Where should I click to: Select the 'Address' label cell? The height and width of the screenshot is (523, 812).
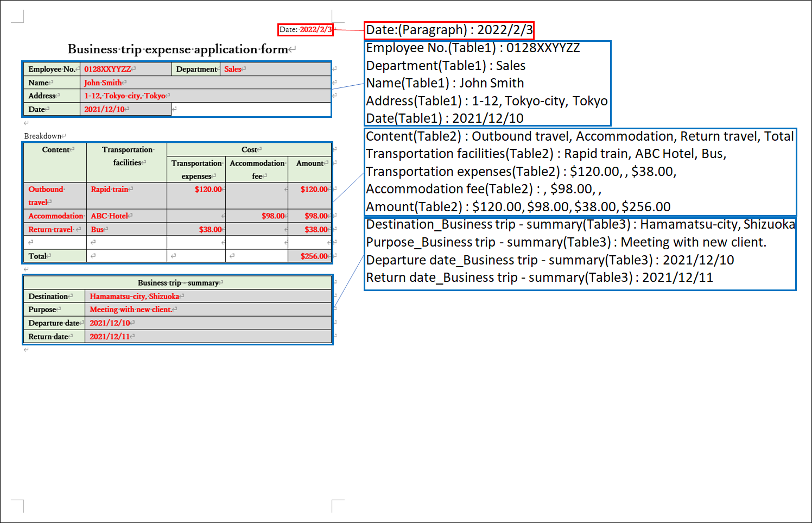point(52,96)
